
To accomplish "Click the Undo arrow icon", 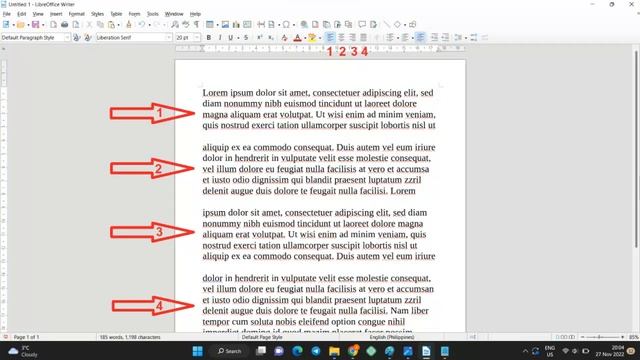I will [142, 25].
